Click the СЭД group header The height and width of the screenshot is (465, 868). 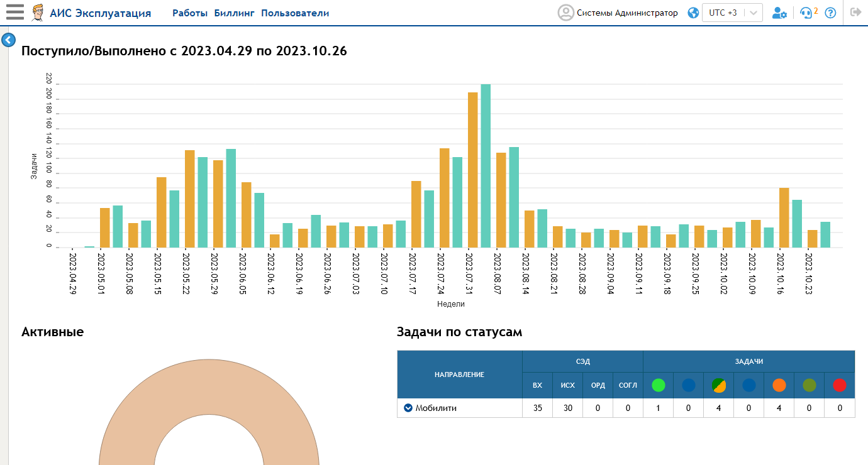(582, 361)
